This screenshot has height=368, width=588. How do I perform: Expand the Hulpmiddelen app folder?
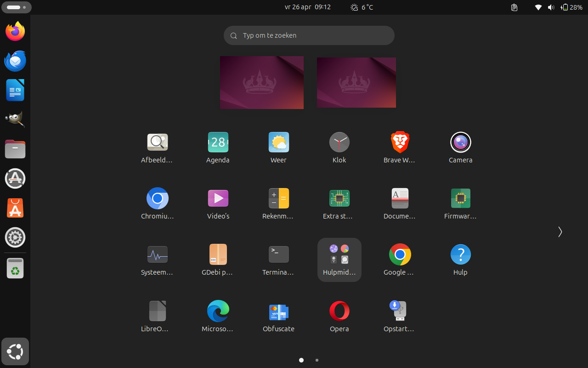(x=339, y=259)
